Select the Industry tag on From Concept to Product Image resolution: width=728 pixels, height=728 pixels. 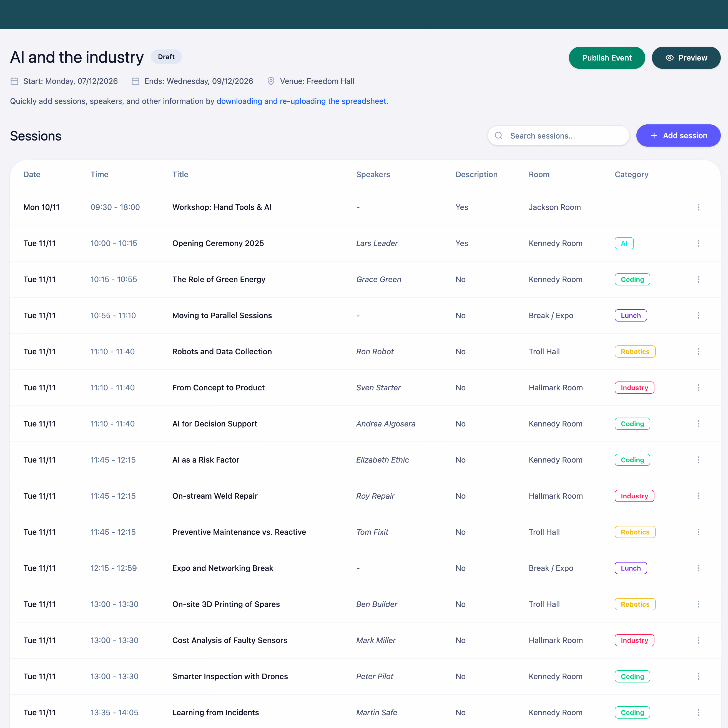coord(634,388)
